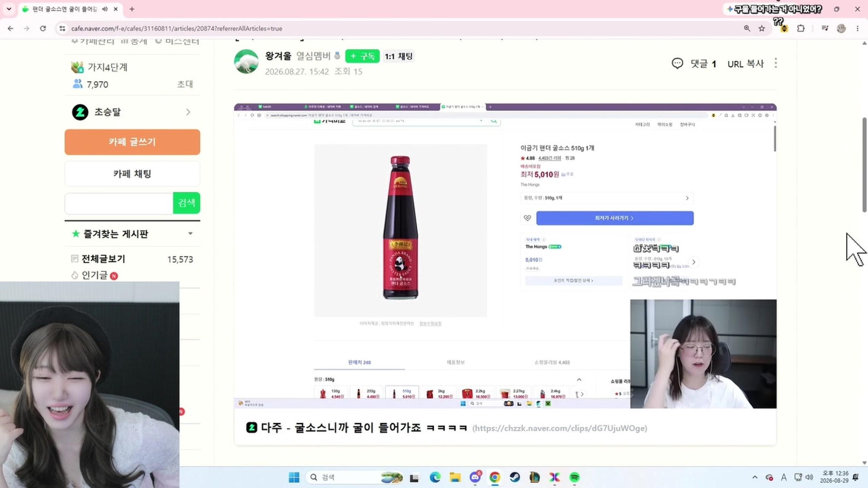The height and width of the screenshot is (488, 868).
Task: Open the notification bell in system tray
Action: pos(855,477)
